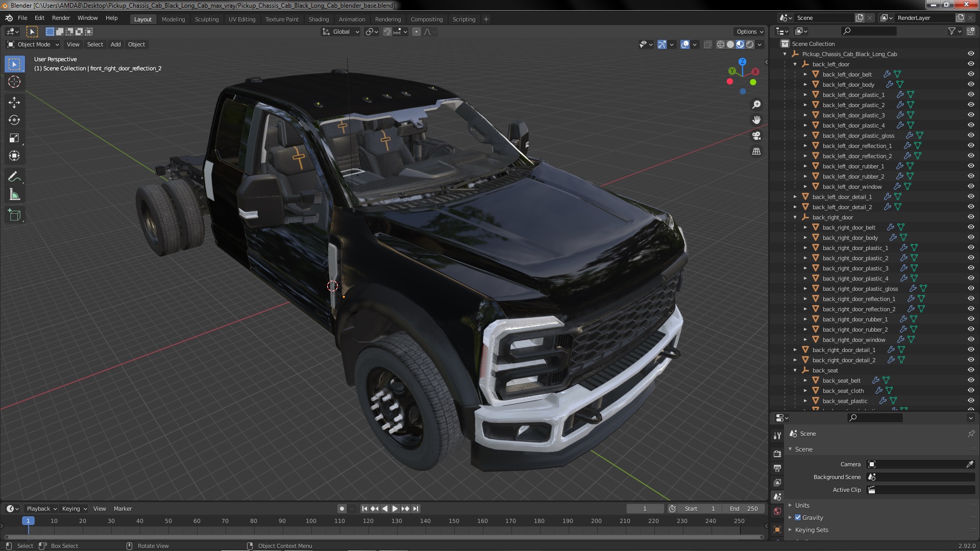Expand the Units panel
Image resolution: width=980 pixels, height=551 pixels.
[802, 505]
